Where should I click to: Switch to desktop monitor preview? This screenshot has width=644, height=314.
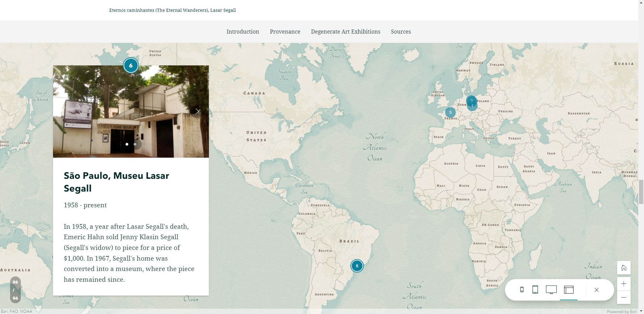click(551, 290)
